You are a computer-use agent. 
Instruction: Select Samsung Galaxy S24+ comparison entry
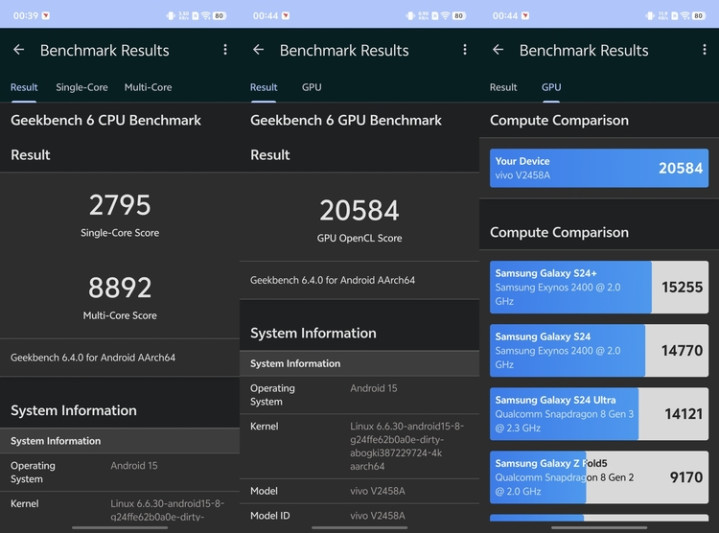click(599, 287)
